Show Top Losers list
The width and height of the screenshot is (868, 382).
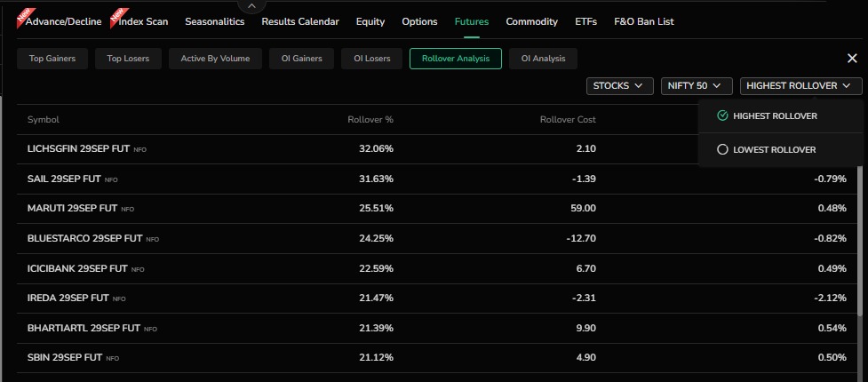[x=128, y=58]
